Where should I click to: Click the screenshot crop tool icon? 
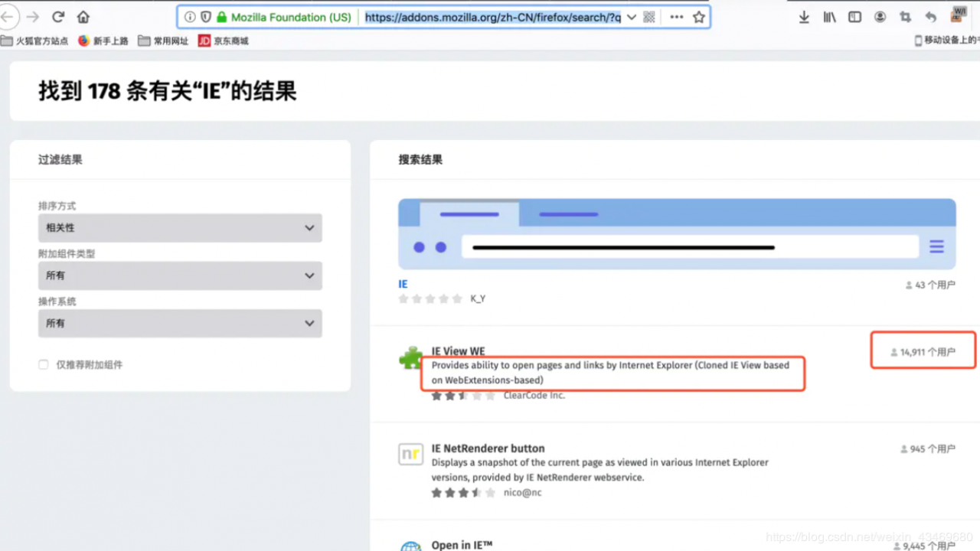(x=905, y=17)
